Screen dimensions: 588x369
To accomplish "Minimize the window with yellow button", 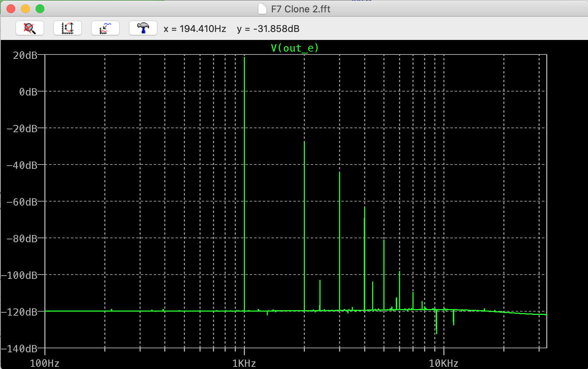I will [25, 9].
